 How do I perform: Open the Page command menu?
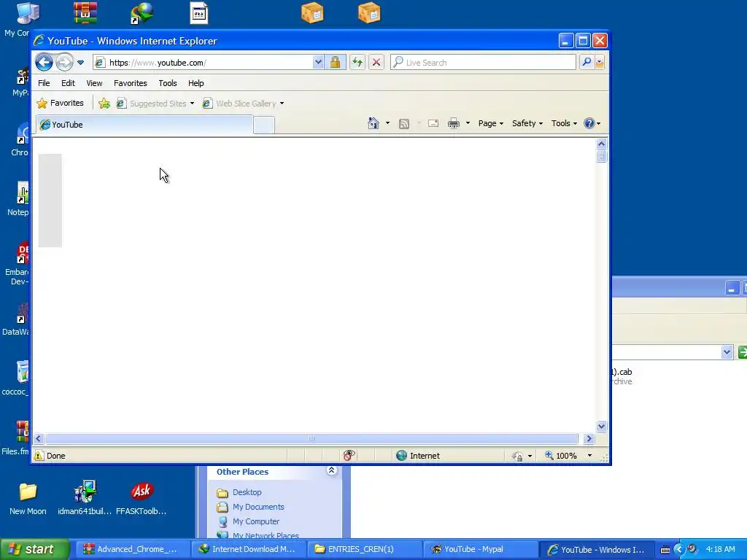pos(491,123)
